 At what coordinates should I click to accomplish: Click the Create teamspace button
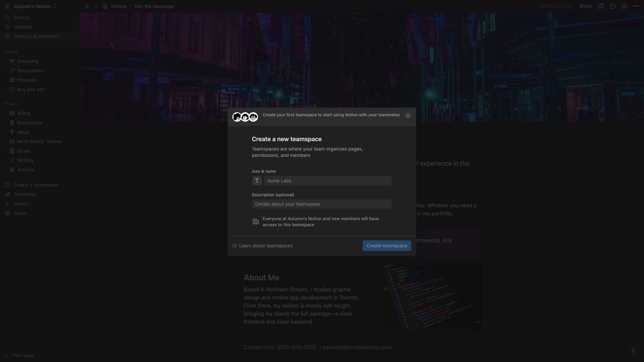click(387, 246)
